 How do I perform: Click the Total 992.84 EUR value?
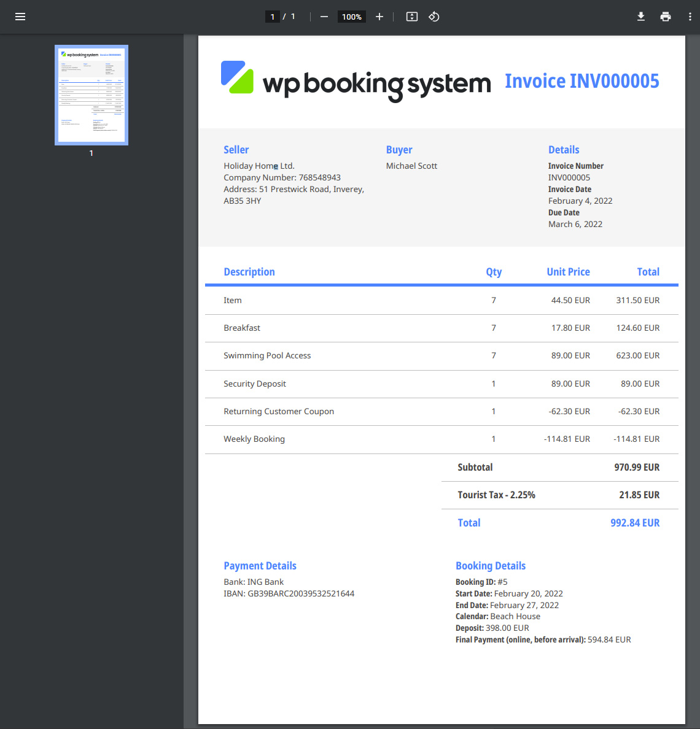635,523
